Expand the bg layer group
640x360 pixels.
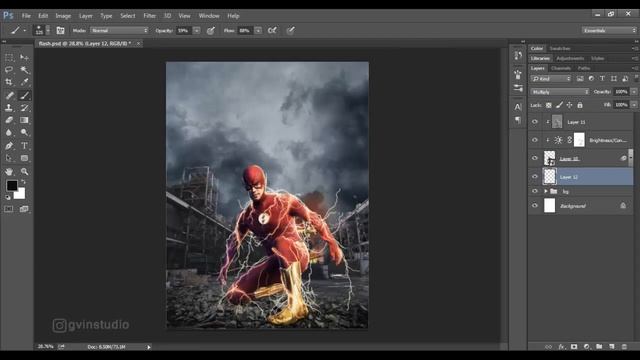tap(546, 191)
